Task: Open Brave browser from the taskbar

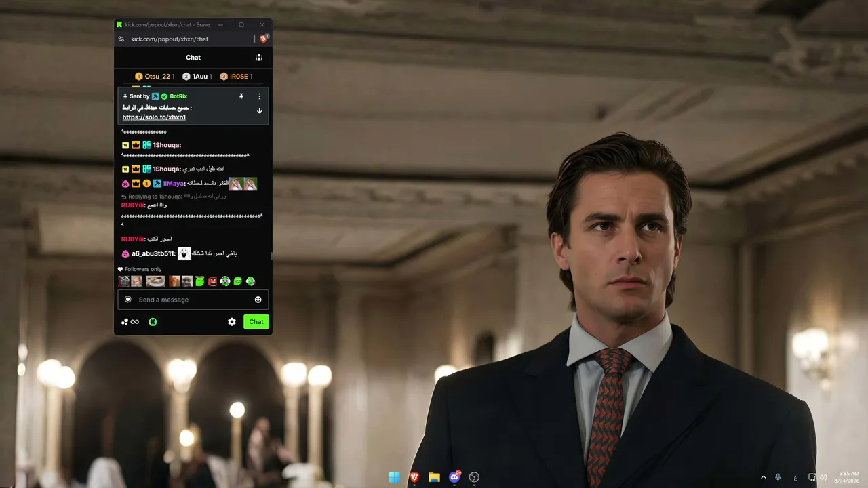Action: [x=414, y=477]
